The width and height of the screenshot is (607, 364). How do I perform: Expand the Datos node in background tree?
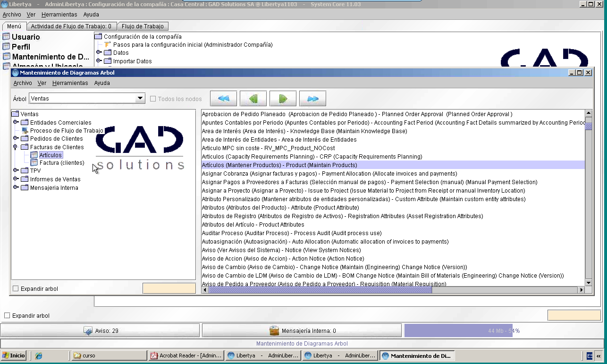(x=99, y=53)
